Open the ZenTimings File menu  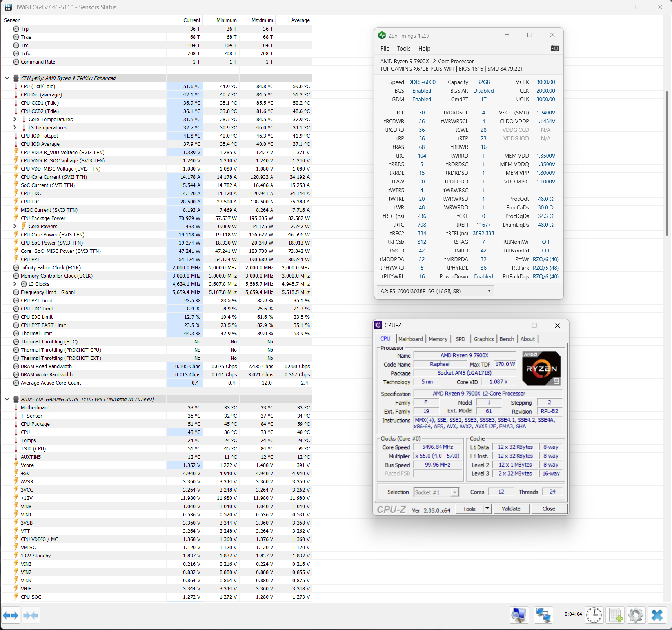[x=385, y=49]
